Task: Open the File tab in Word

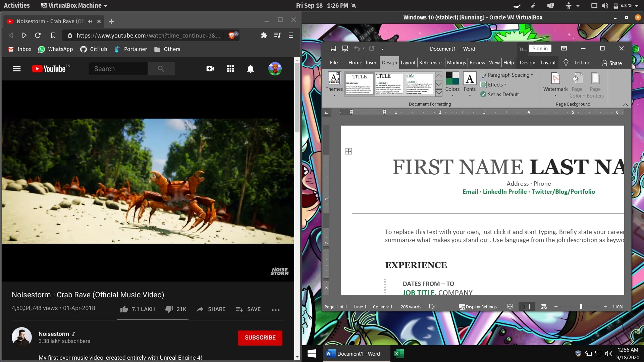Action: coord(334,63)
